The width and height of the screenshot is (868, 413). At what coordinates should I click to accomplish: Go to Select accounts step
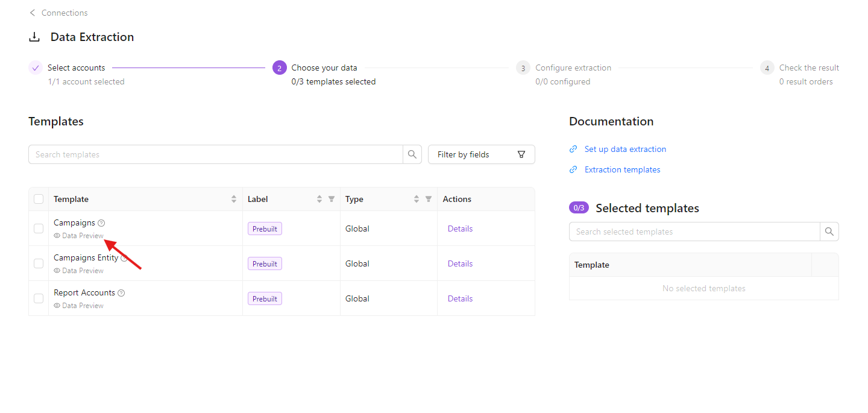click(76, 68)
